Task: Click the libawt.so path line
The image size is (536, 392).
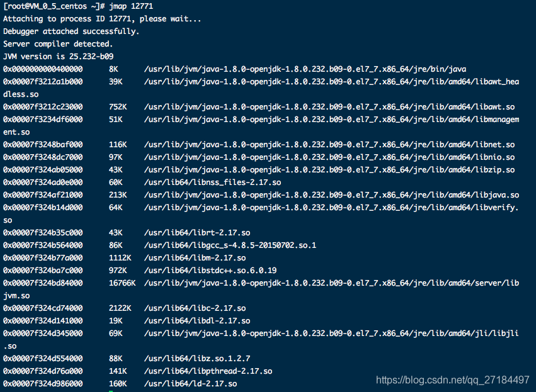Action: 329,107
